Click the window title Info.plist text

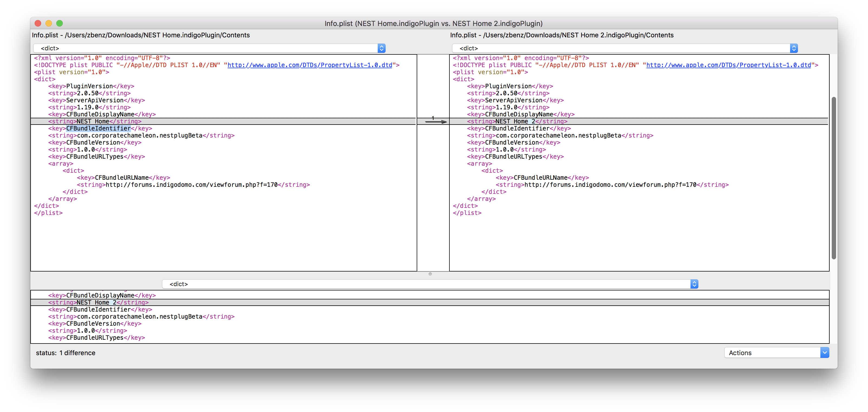point(433,23)
